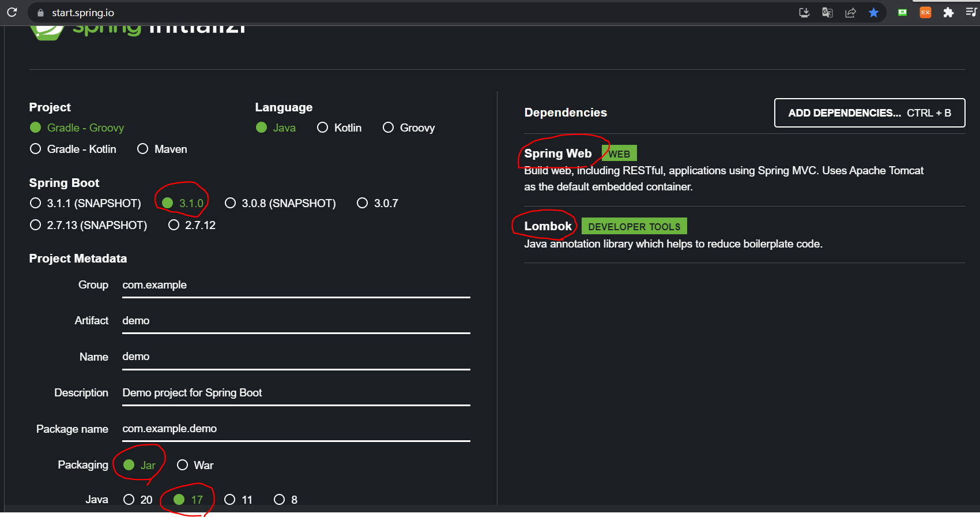
Task: Select Spring Boot 3.1.1 (SNAPSHOT)
Action: pos(85,203)
